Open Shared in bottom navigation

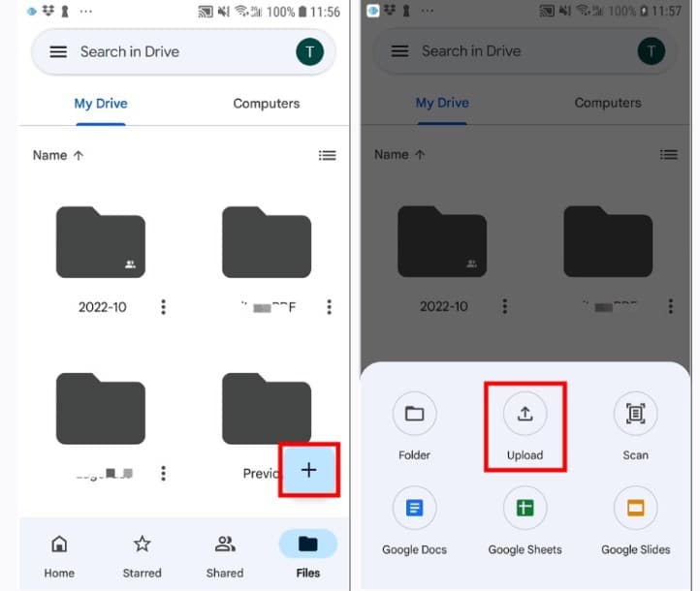(225, 557)
